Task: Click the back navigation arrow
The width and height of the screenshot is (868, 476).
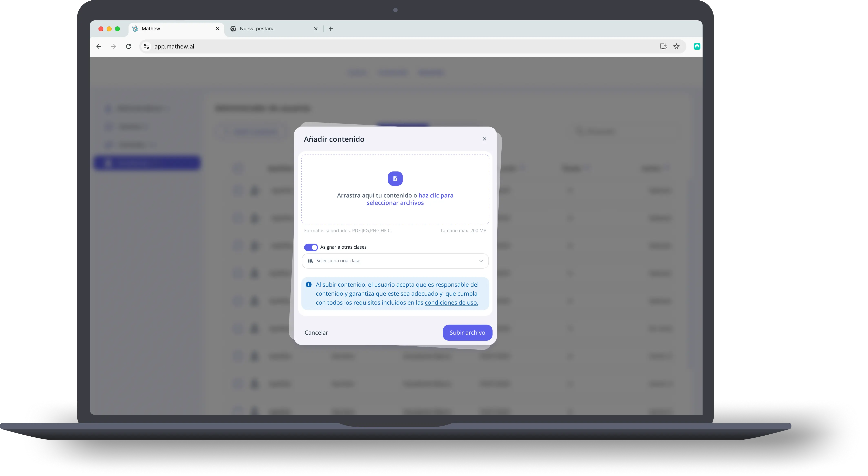Action: 99,47
